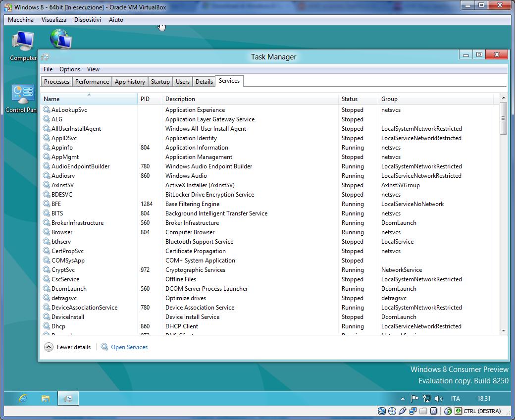Viewport: 515px width, 420px height.
Task: Click the volume speaker tray icon
Action: click(x=438, y=399)
